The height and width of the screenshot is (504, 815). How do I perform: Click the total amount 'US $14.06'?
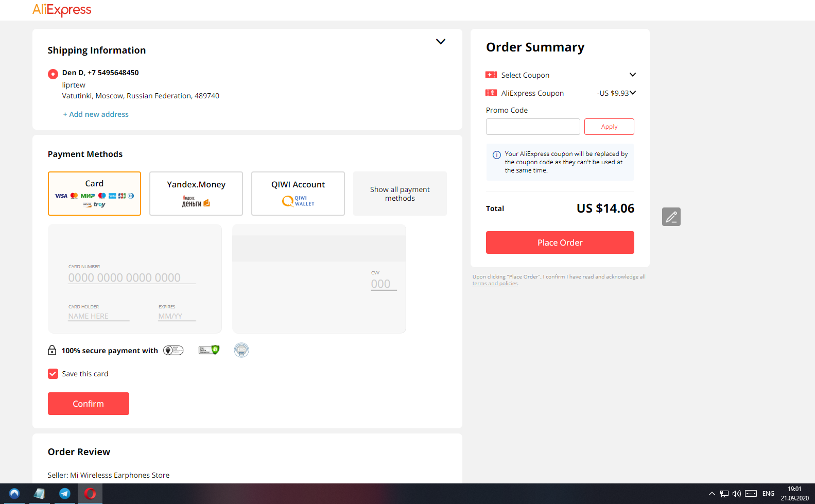(x=605, y=208)
